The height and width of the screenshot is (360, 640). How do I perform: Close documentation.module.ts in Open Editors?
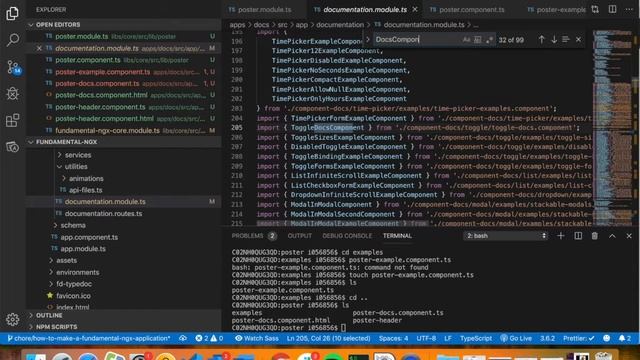[39, 48]
